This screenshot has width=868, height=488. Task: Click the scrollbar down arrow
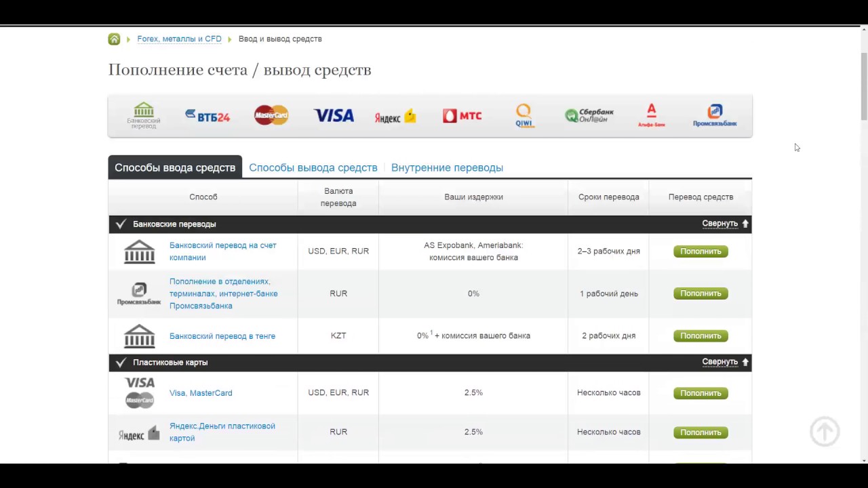pos(863,460)
